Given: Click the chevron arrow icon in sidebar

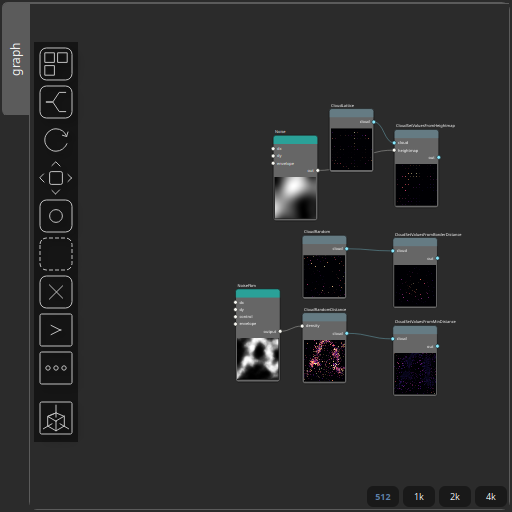Looking at the screenshot, I should (x=56, y=330).
